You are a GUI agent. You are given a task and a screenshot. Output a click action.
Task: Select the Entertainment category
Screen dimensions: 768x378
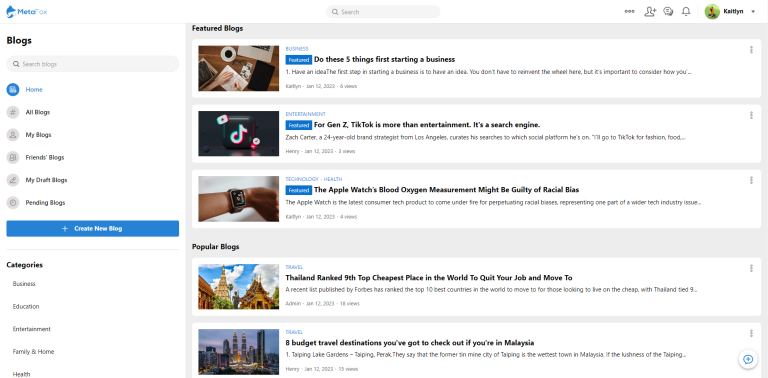click(32, 329)
